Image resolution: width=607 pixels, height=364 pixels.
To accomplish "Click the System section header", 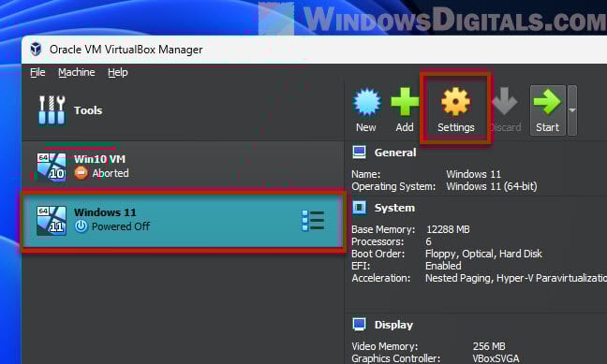I will click(394, 208).
